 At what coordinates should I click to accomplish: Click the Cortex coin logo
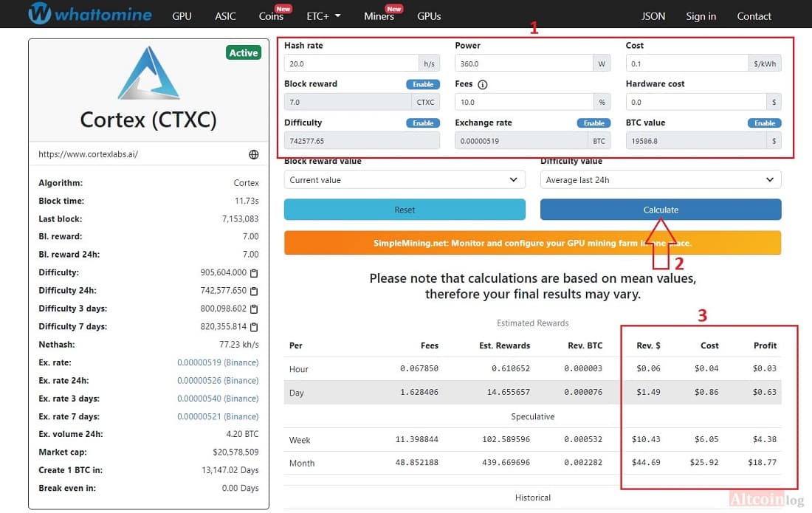pos(148,73)
